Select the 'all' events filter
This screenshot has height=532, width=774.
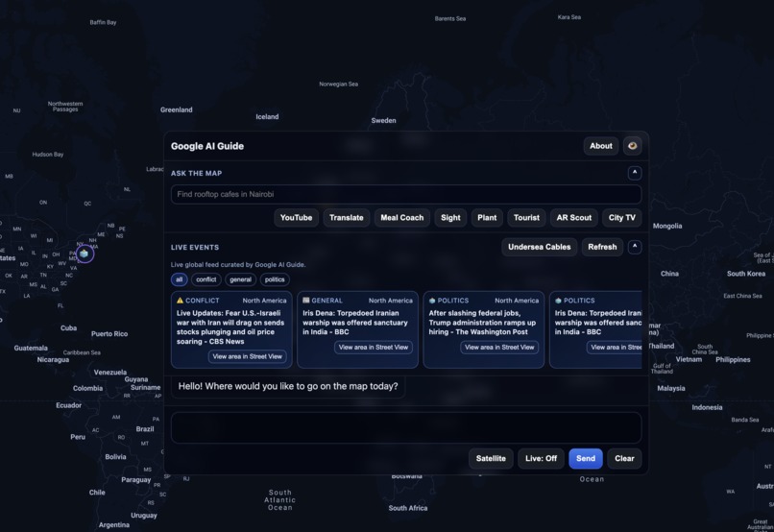pyautogui.click(x=180, y=279)
